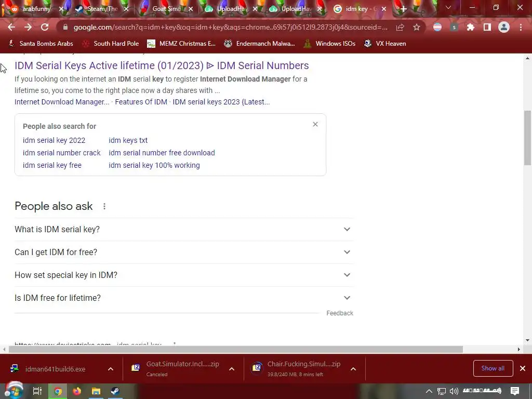The width and height of the screenshot is (532, 399).
Task: Open File Explorer from the taskbar
Action: tap(96, 391)
